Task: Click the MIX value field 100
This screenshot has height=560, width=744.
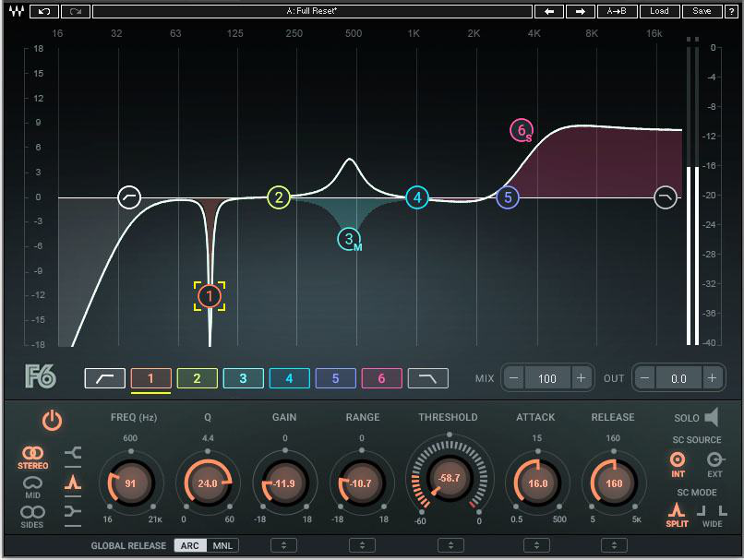Action: (x=547, y=378)
